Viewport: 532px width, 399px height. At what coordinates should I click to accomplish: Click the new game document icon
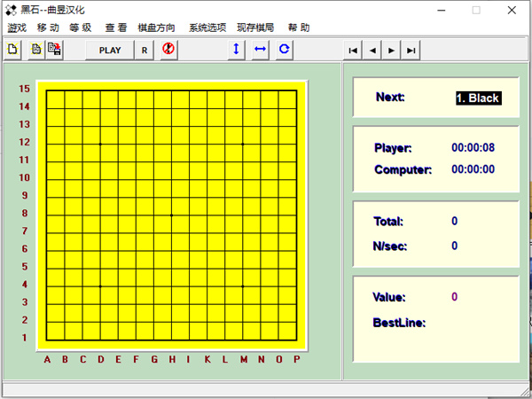click(x=12, y=50)
